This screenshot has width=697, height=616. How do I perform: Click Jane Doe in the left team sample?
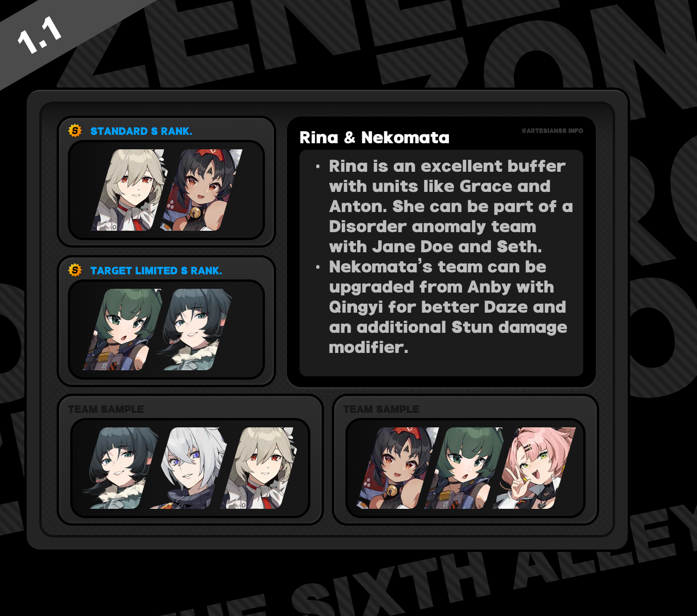click(x=121, y=468)
